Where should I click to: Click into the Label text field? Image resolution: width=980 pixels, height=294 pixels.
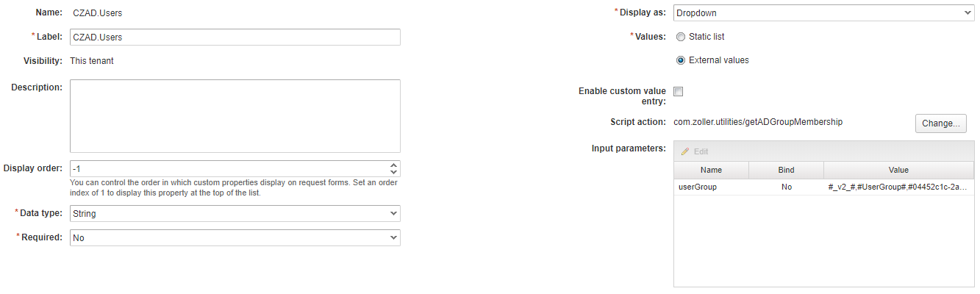[x=235, y=37]
